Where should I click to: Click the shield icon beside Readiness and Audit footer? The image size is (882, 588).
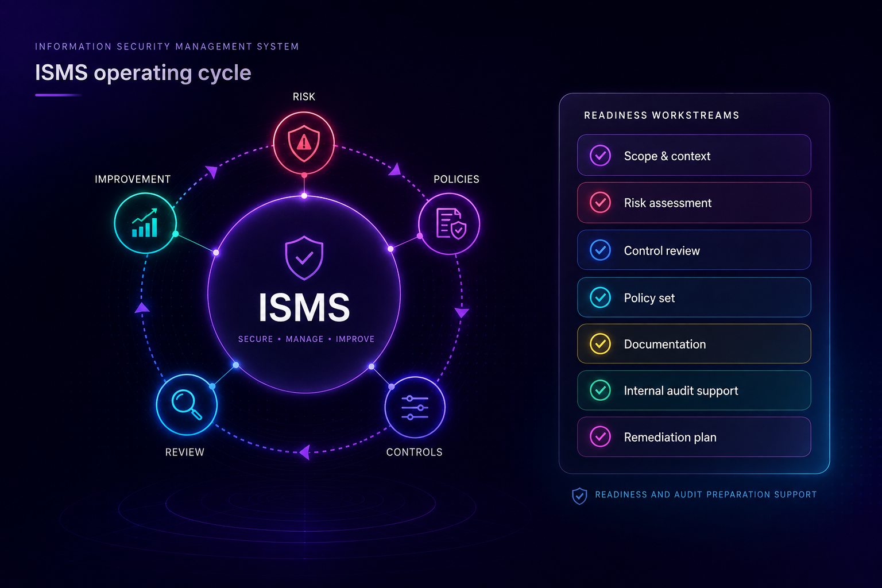point(579,496)
